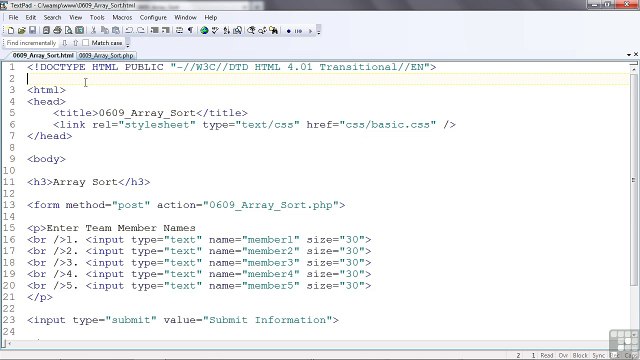The width and height of the screenshot is (640, 360).
Task: Close the active document tab pane
Action: 636,54
